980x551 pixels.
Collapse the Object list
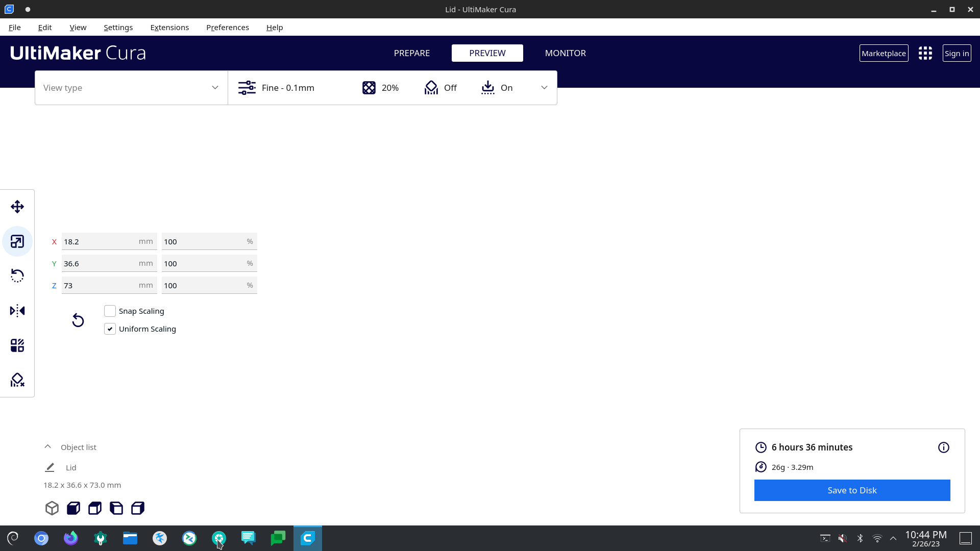47,446
